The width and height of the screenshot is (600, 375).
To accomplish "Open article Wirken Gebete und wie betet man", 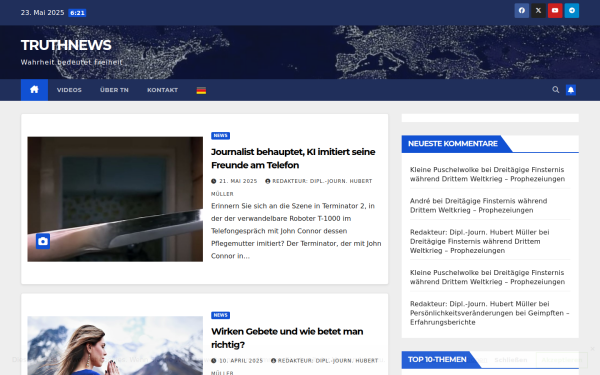I will tap(287, 338).
